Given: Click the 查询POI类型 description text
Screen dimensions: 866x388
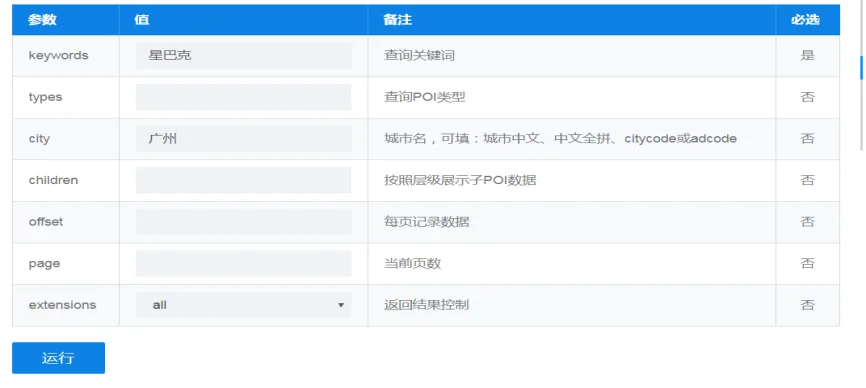Looking at the screenshot, I should pyautogui.click(x=425, y=97).
